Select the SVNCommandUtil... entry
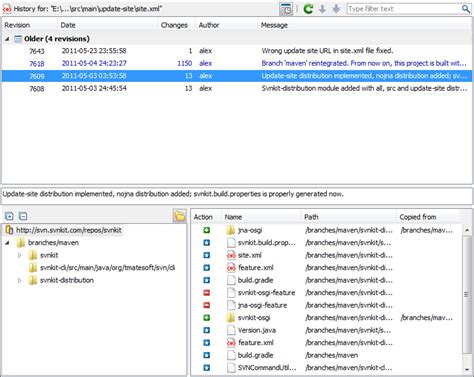The width and height of the screenshot is (474, 377). [x=267, y=368]
